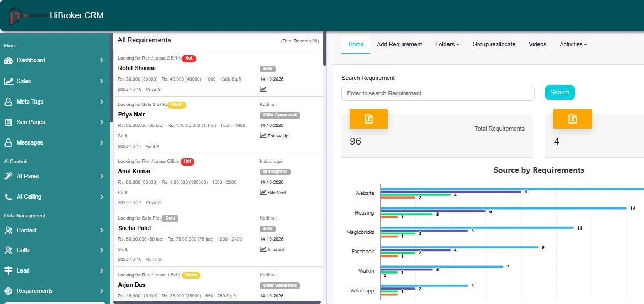Click the Seo Pages document icon

tap(8, 122)
